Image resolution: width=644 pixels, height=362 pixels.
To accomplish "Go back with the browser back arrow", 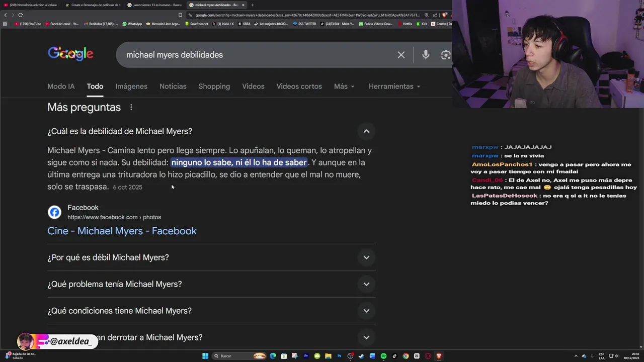I will [6, 15].
